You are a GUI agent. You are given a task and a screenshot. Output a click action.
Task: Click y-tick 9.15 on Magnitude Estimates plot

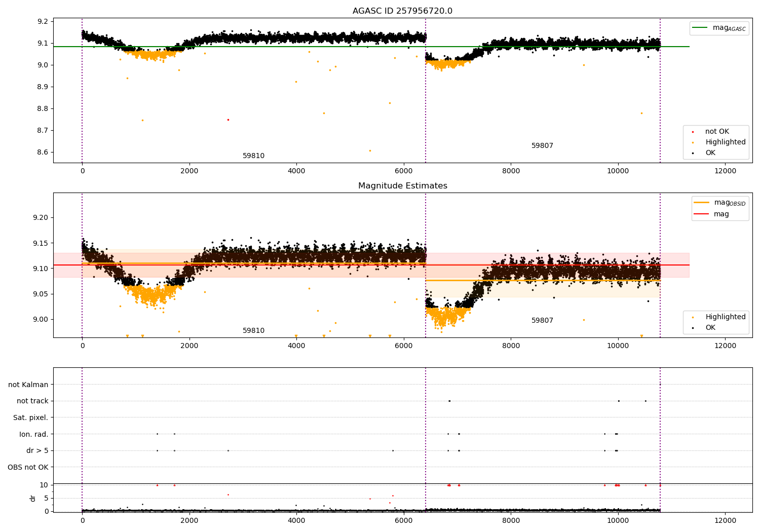click(x=42, y=243)
